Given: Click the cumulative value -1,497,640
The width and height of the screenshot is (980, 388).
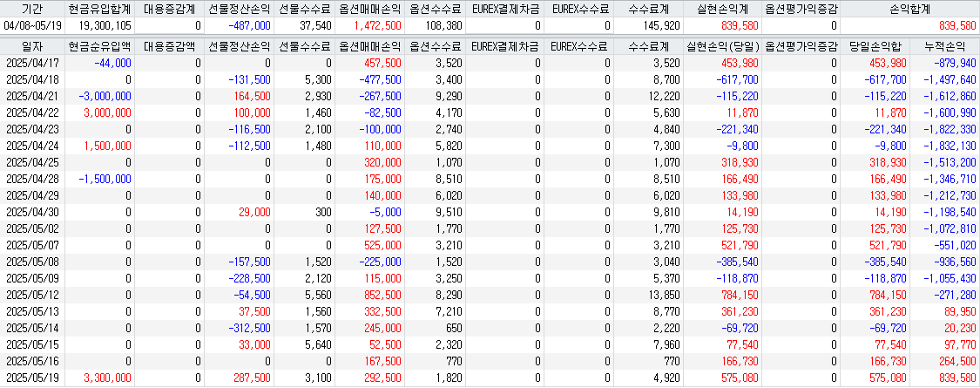Looking at the screenshot, I should tap(950, 79).
